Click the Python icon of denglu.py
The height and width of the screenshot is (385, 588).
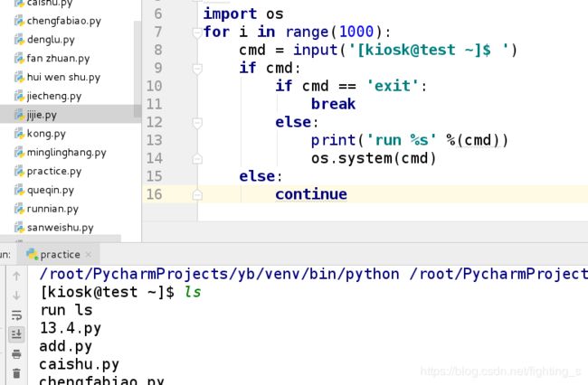coord(18,40)
